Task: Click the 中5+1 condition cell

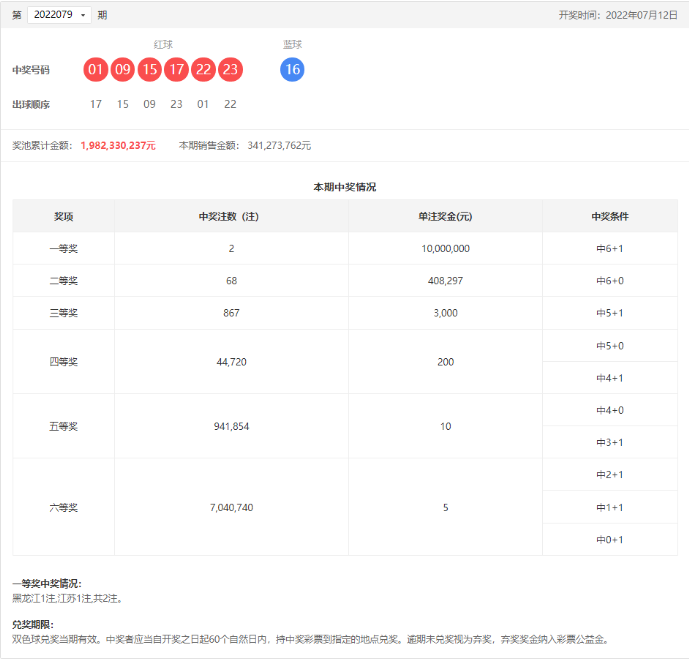Action: tap(610, 313)
